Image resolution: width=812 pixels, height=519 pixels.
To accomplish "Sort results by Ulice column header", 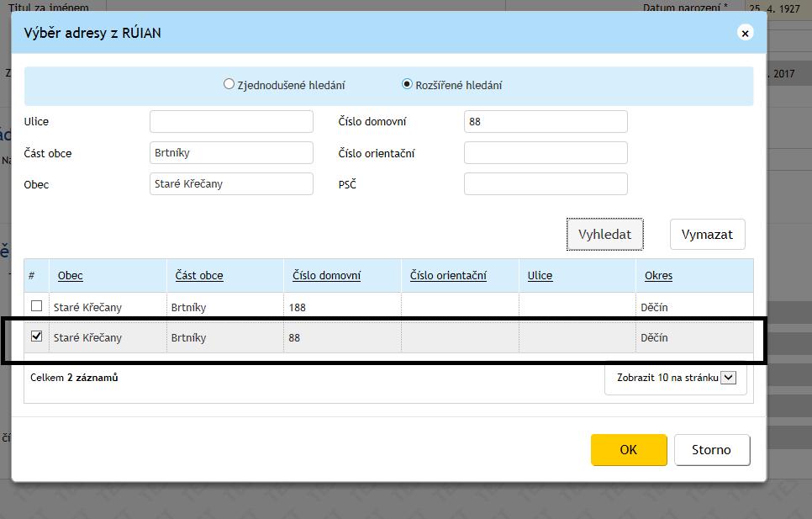I will (x=540, y=276).
